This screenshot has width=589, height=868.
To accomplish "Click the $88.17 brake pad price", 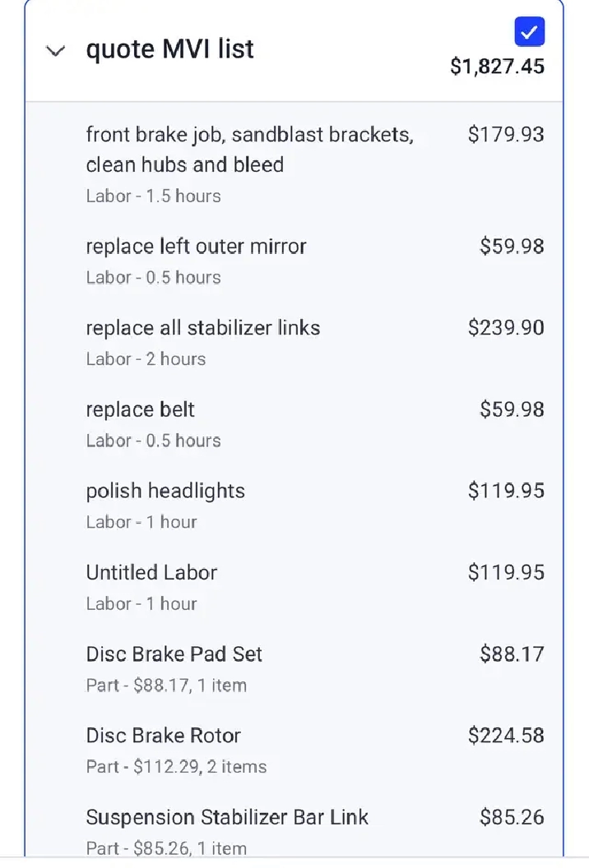I will click(512, 654).
